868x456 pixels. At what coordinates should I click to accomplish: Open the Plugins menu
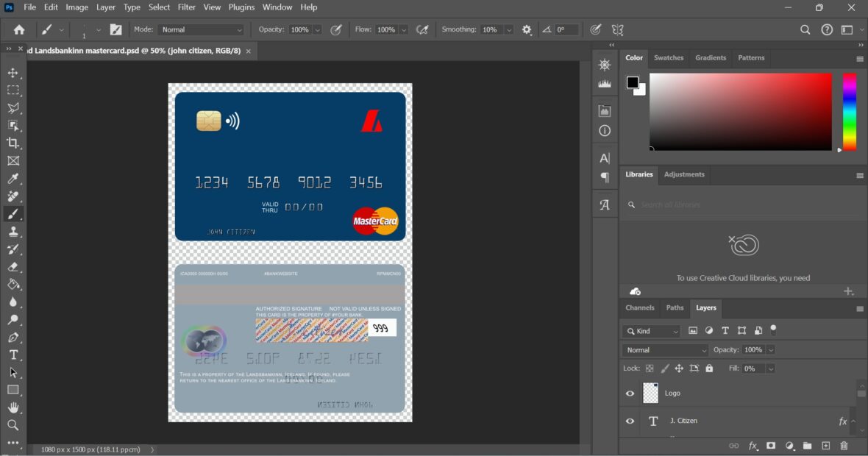(x=241, y=7)
